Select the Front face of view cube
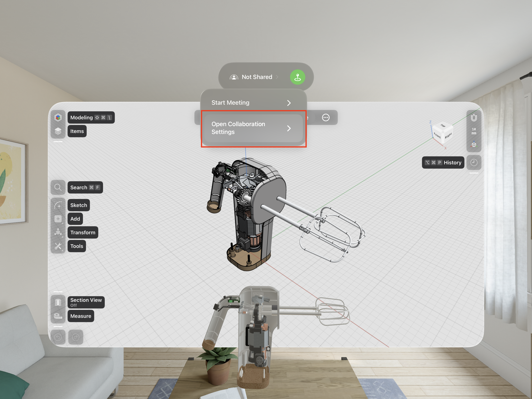This screenshot has width=532, height=399. pos(438,135)
